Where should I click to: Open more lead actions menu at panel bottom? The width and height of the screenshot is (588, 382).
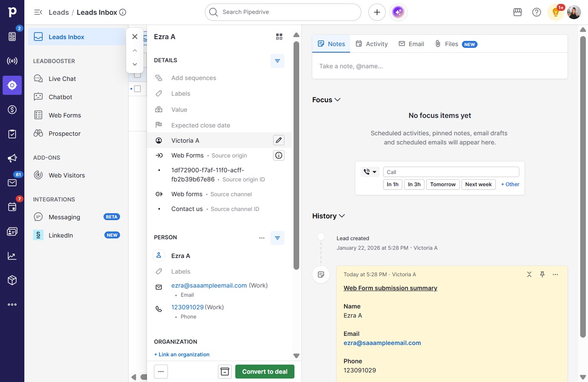(161, 372)
